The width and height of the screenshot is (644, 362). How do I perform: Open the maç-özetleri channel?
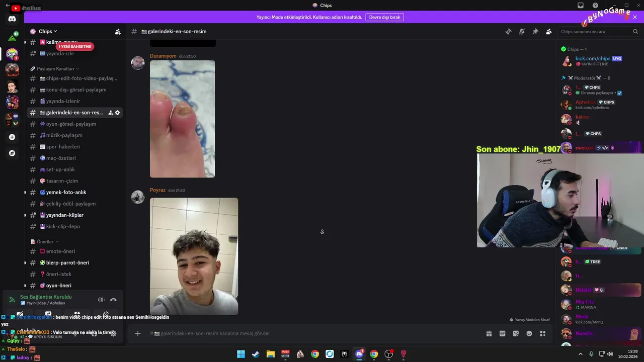[74, 158]
